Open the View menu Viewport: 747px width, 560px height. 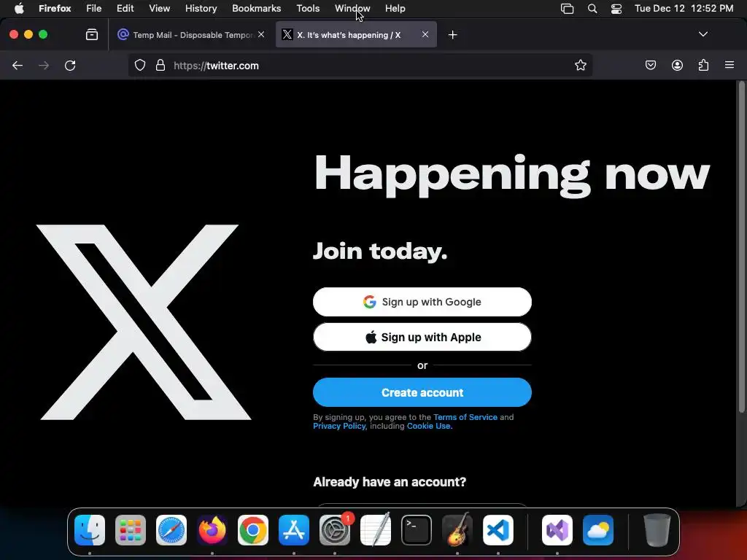coord(159,9)
